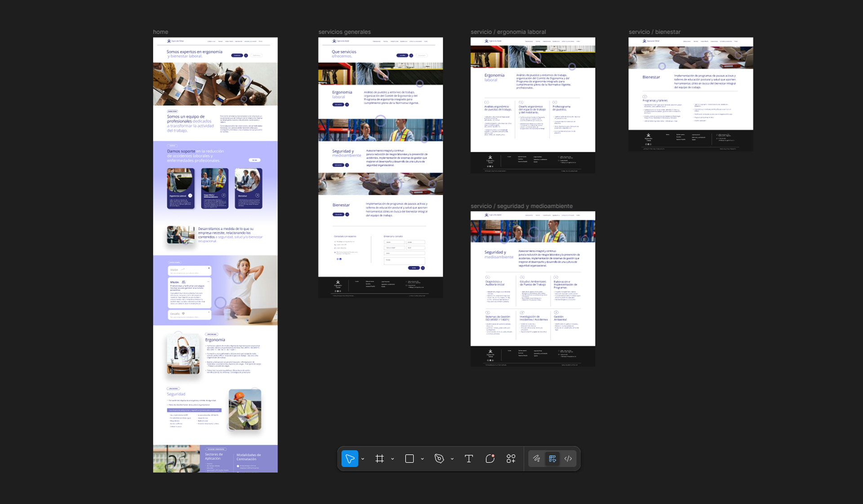The height and width of the screenshot is (504, 863).
Task: Select the 'servicio / ergonomia laboral' frame label
Action: pyautogui.click(x=508, y=32)
